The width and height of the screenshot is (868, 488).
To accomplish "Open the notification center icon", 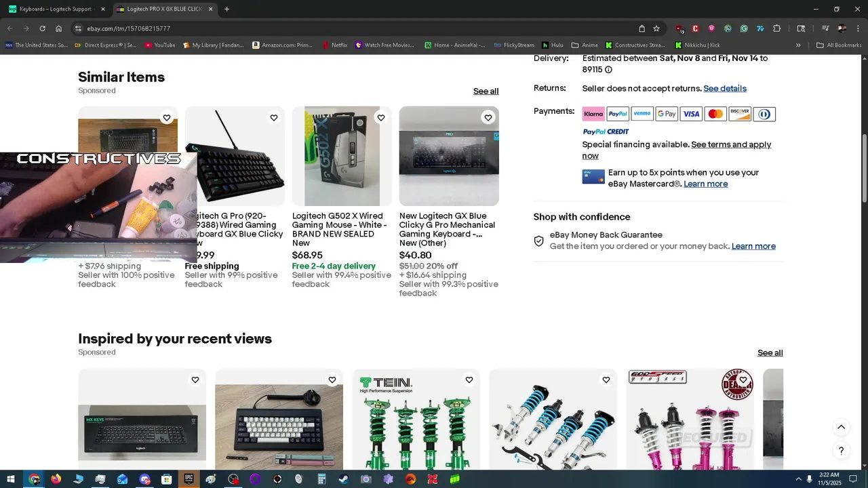I will (x=853, y=479).
